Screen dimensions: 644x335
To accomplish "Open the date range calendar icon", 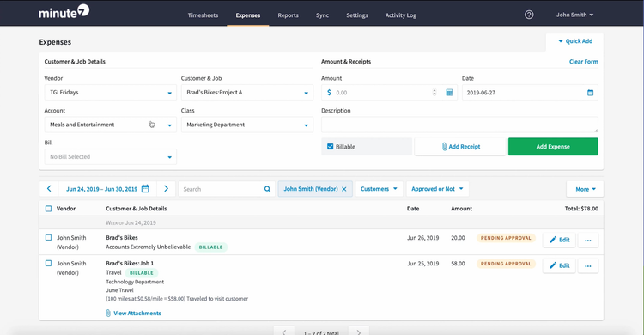I will [145, 189].
